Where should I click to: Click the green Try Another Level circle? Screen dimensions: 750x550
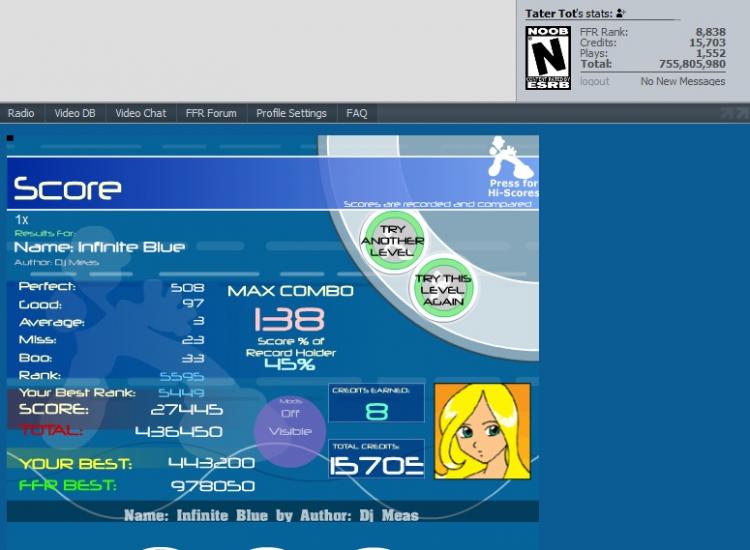click(x=392, y=241)
